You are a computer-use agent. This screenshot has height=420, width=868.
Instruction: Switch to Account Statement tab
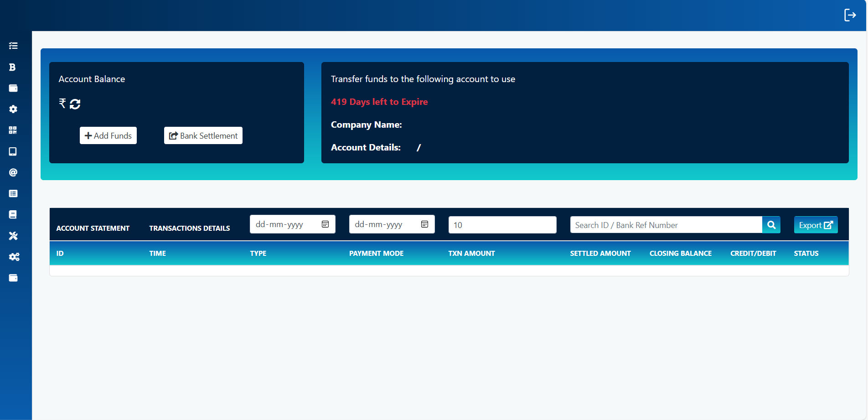(x=93, y=228)
